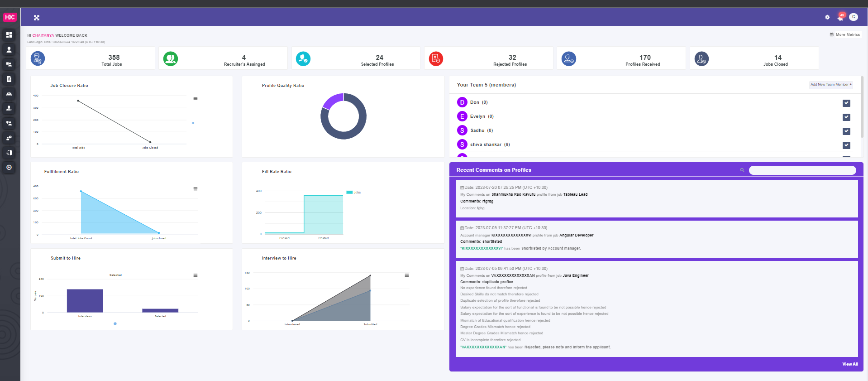Click the 358 Total Jobs card
868x381 pixels.
(91, 58)
